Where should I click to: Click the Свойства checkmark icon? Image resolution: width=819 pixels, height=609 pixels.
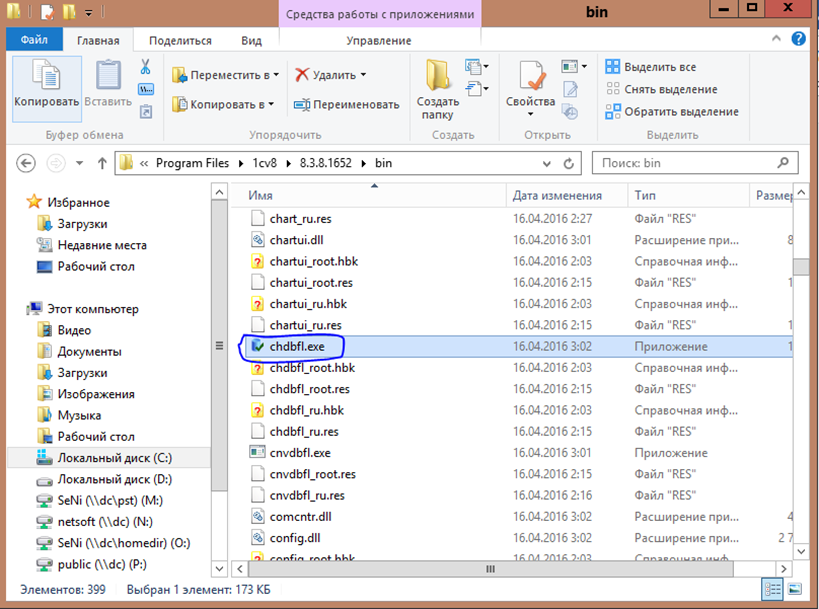530,80
